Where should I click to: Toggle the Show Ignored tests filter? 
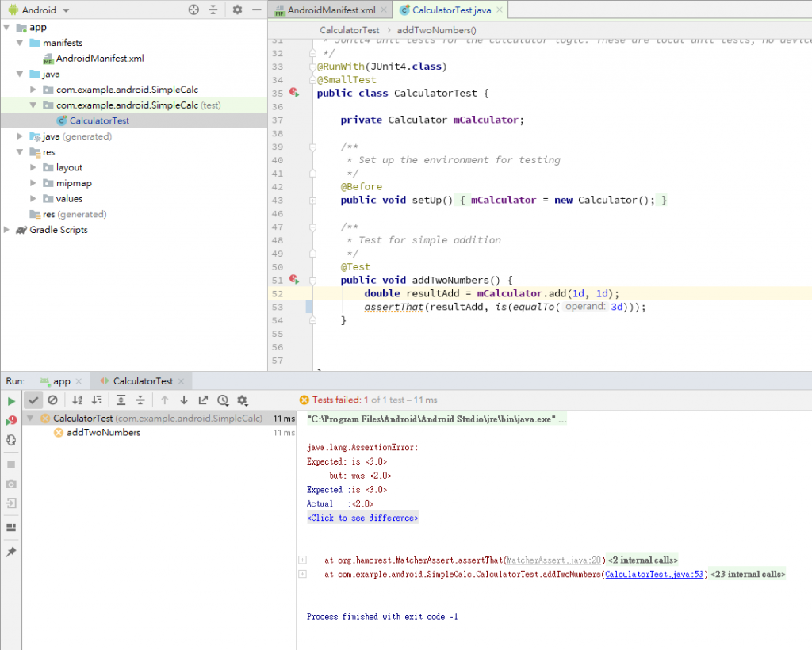coord(52,400)
